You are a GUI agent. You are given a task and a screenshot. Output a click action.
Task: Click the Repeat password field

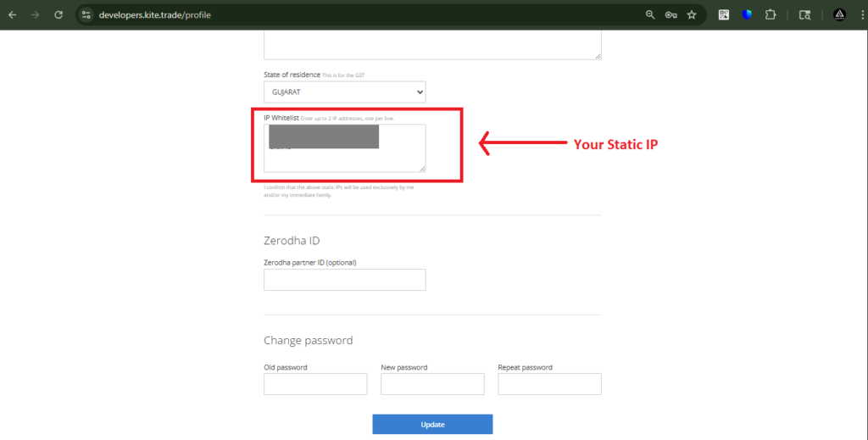[549, 384]
